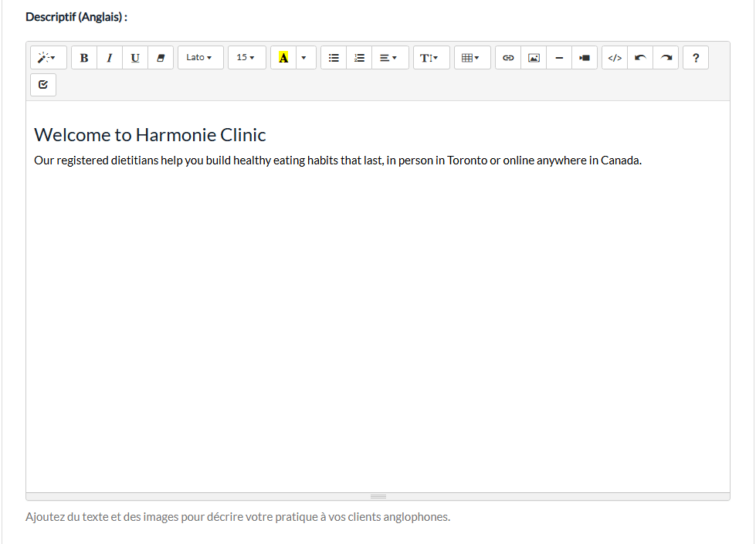This screenshot has height=544, width=756.
Task: Switch to code view
Action: tap(615, 58)
